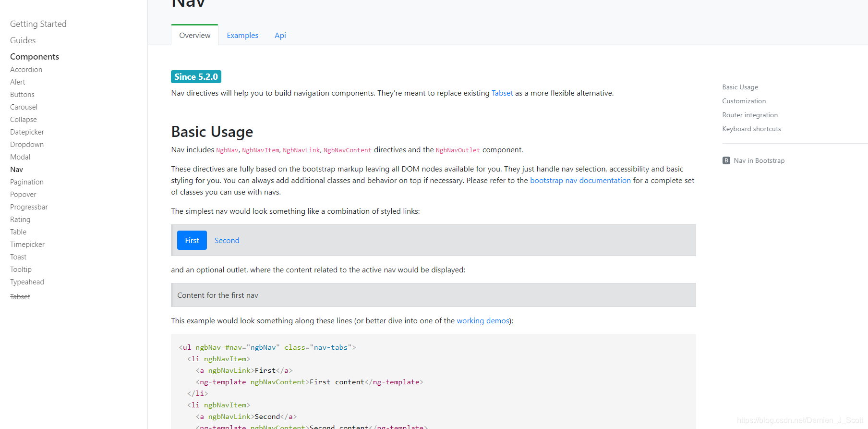Screen dimensions: 868x429
Task: Select the First nav pill
Action: coord(192,240)
